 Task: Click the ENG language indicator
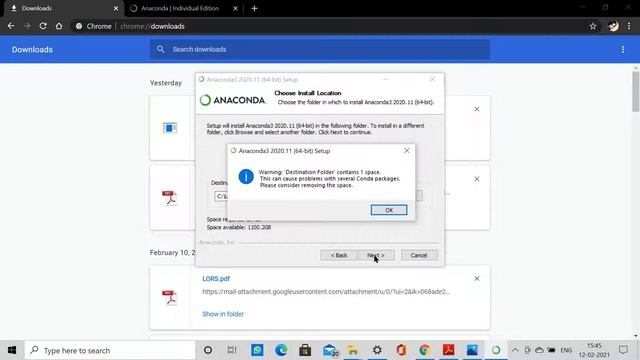pos(566,350)
